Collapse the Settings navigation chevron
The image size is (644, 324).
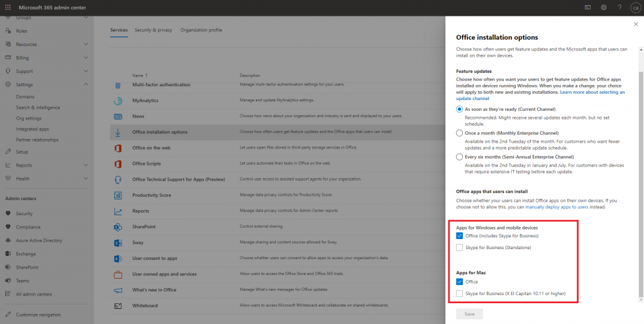coord(86,84)
